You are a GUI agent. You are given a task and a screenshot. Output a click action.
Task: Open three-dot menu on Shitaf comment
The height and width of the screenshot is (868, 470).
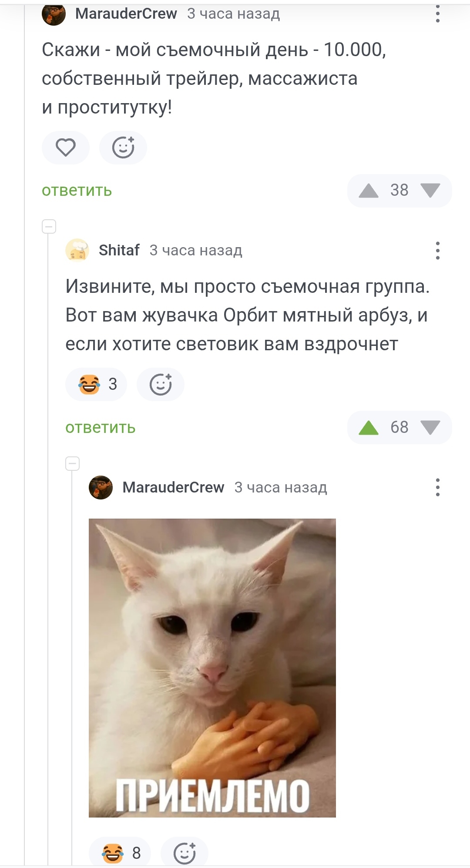[437, 251]
